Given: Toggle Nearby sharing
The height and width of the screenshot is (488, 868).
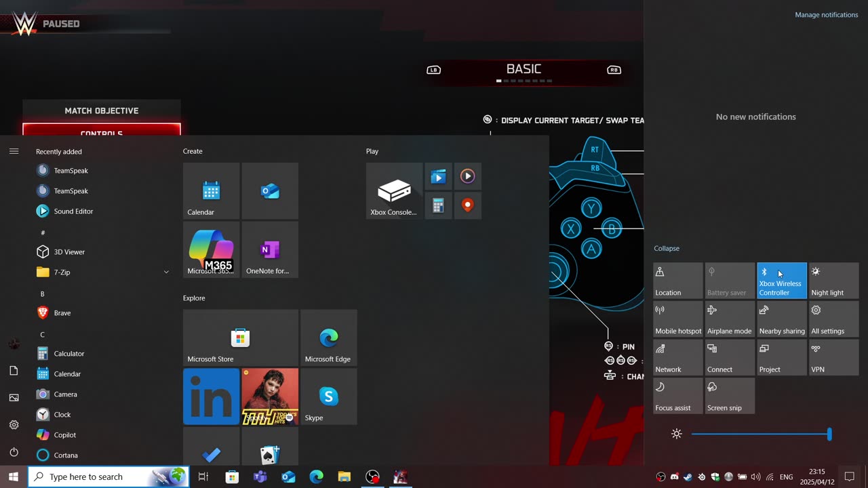Looking at the screenshot, I should (x=782, y=319).
